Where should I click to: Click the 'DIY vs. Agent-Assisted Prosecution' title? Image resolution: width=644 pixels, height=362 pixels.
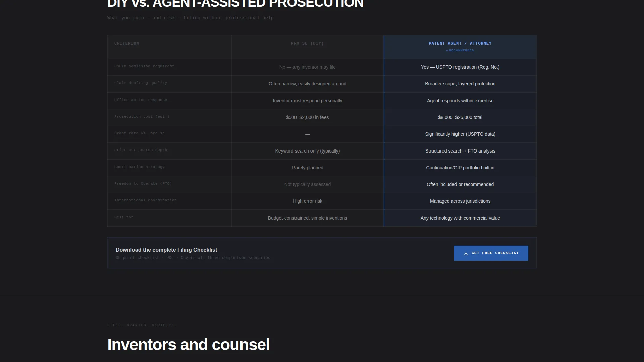click(x=235, y=4)
